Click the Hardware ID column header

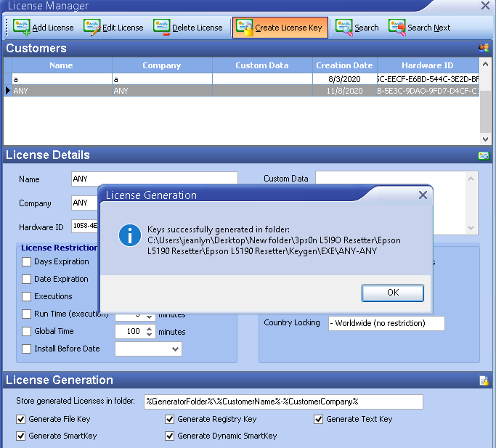[428, 65]
